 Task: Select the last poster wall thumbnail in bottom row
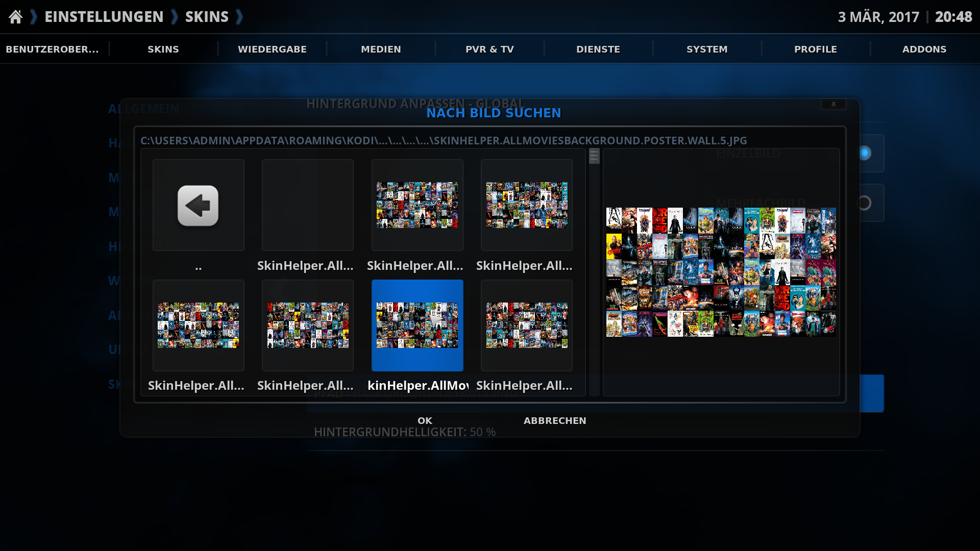(527, 325)
